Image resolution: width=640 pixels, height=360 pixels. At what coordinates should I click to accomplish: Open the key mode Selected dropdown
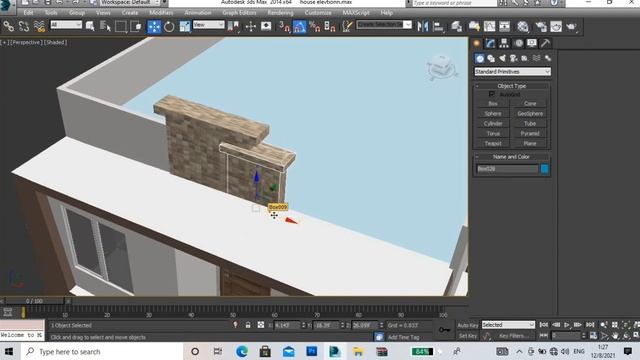click(x=508, y=325)
